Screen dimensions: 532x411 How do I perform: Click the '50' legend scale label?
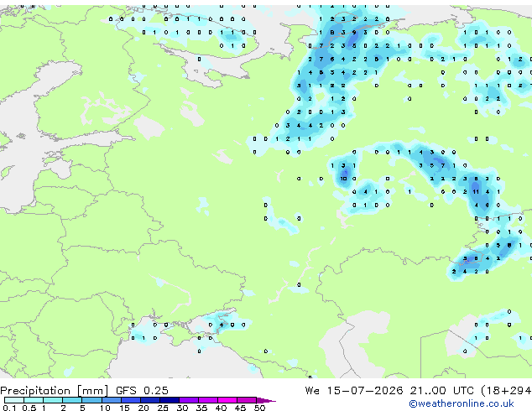259,408
